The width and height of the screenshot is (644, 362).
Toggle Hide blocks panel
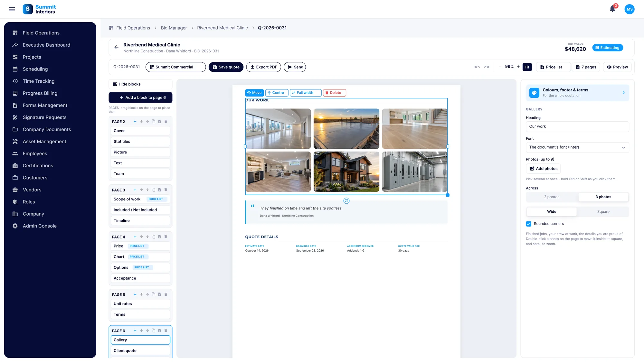click(140, 84)
